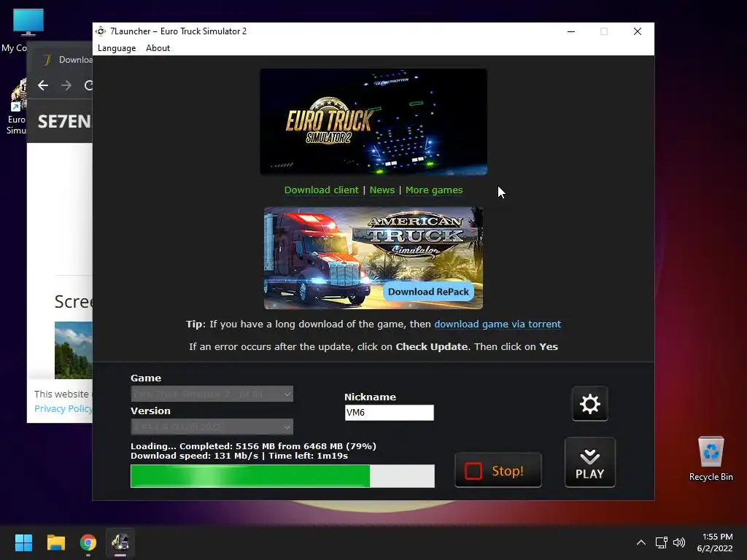Open File Explorer from the taskbar
This screenshot has width=747, height=560.
click(x=55, y=542)
